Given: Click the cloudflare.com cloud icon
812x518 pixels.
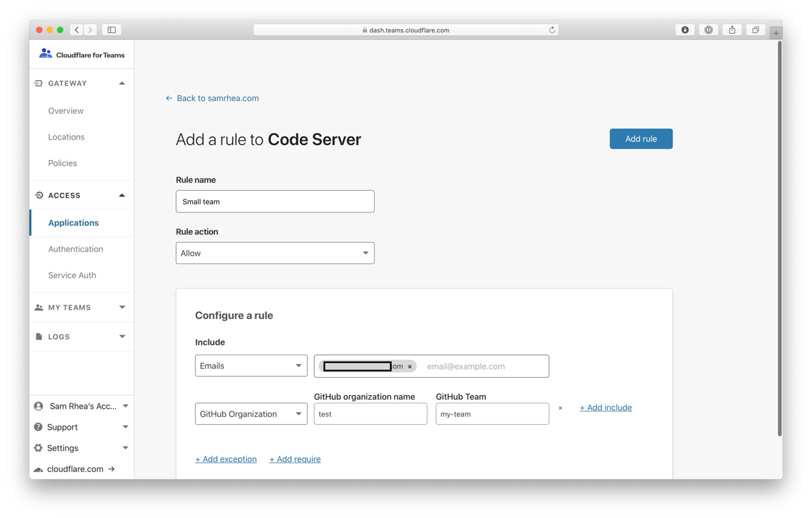Looking at the screenshot, I should tap(38, 469).
